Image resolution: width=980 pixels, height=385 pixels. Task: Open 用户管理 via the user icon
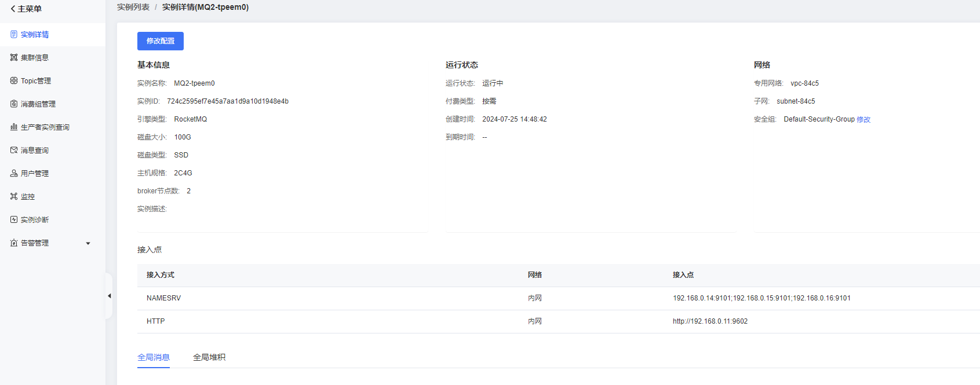tap(14, 174)
